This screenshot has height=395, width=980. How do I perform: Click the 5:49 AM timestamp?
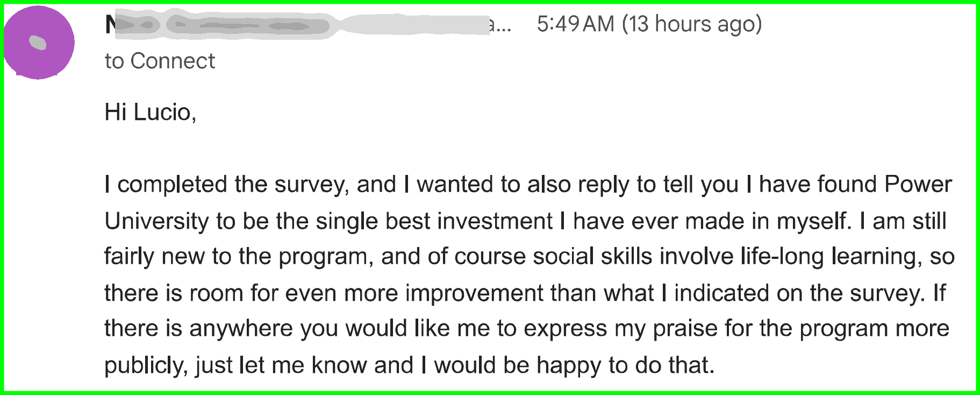[x=575, y=24]
